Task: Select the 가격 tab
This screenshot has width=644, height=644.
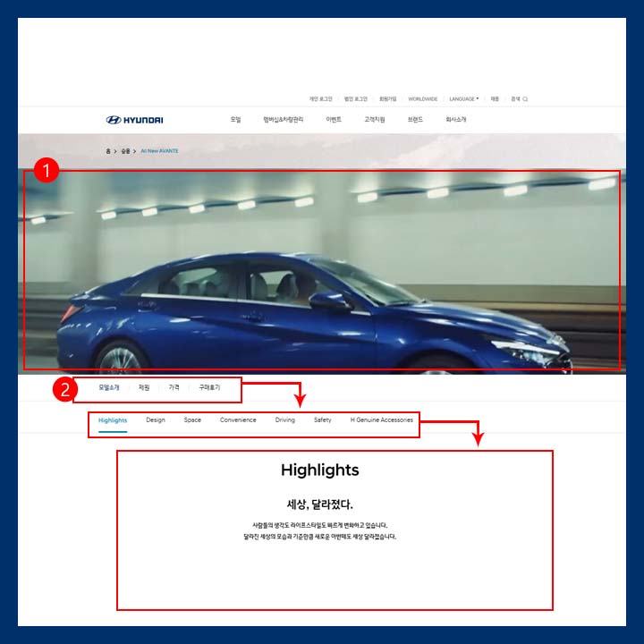Action: click(174, 387)
